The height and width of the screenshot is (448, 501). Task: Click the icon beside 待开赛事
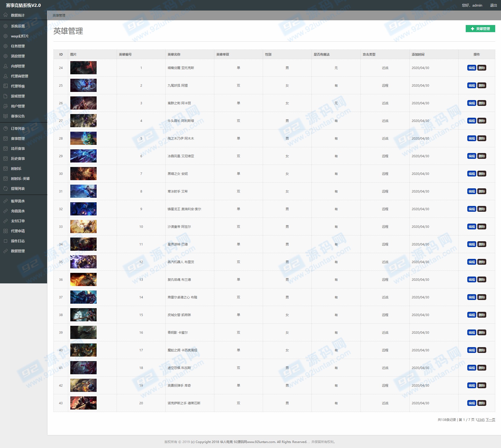tap(6, 149)
